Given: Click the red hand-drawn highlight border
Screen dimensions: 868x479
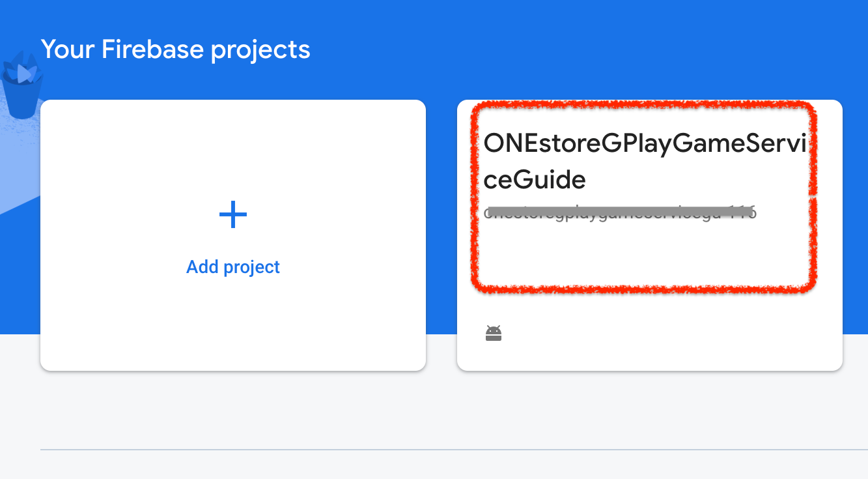Looking at the screenshot, I should (x=812, y=196).
